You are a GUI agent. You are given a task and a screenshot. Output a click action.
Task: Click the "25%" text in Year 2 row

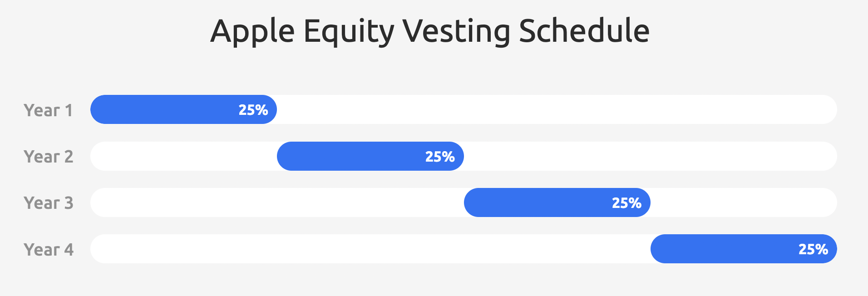click(440, 157)
